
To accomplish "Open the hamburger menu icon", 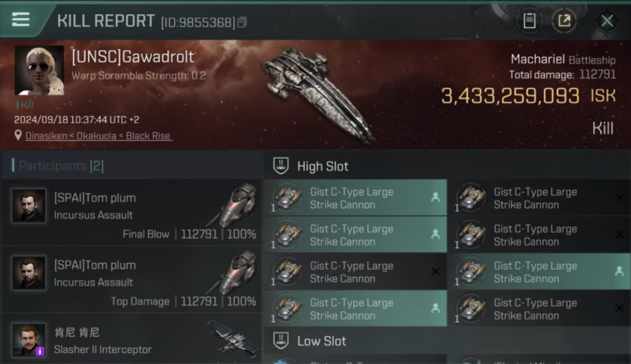I will tap(20, 20).
